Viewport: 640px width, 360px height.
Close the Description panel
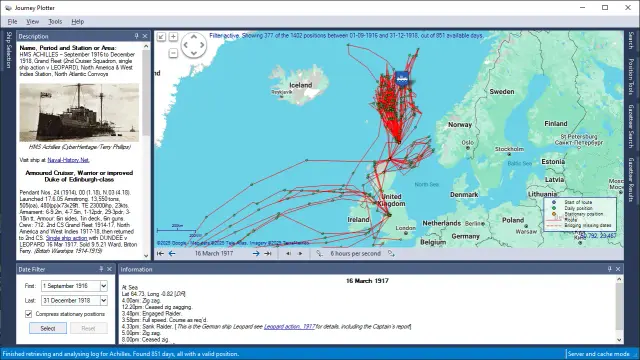[145, 36]
